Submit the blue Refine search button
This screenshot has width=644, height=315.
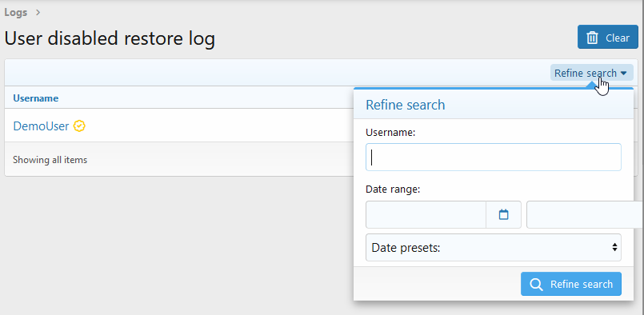(x=571, y=284)
